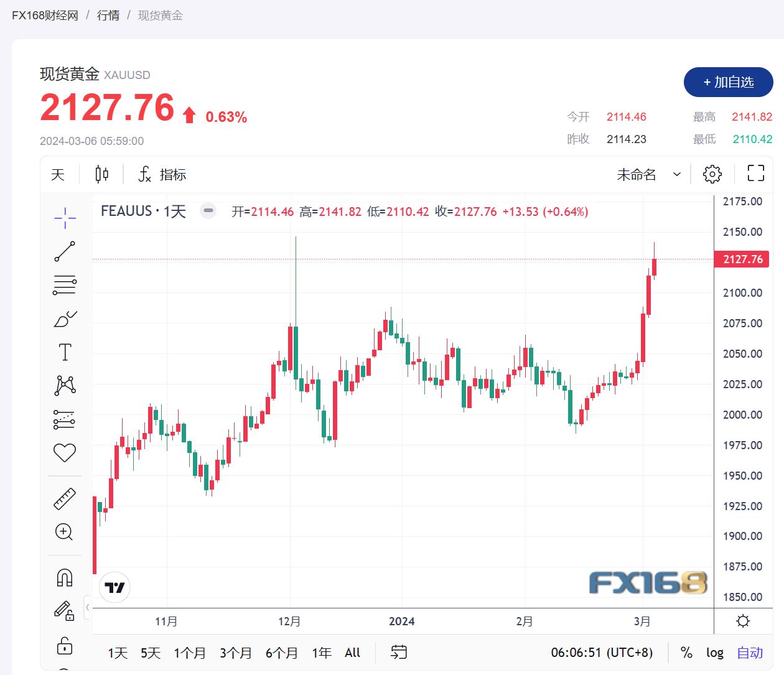This screenshot has height=675, width=784.
Task: Open the 天 interval selector
Action: pos(57,175)
